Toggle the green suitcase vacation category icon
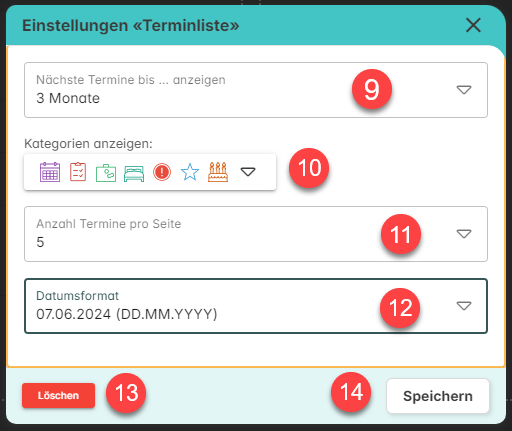Screen dimensions: 512x431 point(106,173)
